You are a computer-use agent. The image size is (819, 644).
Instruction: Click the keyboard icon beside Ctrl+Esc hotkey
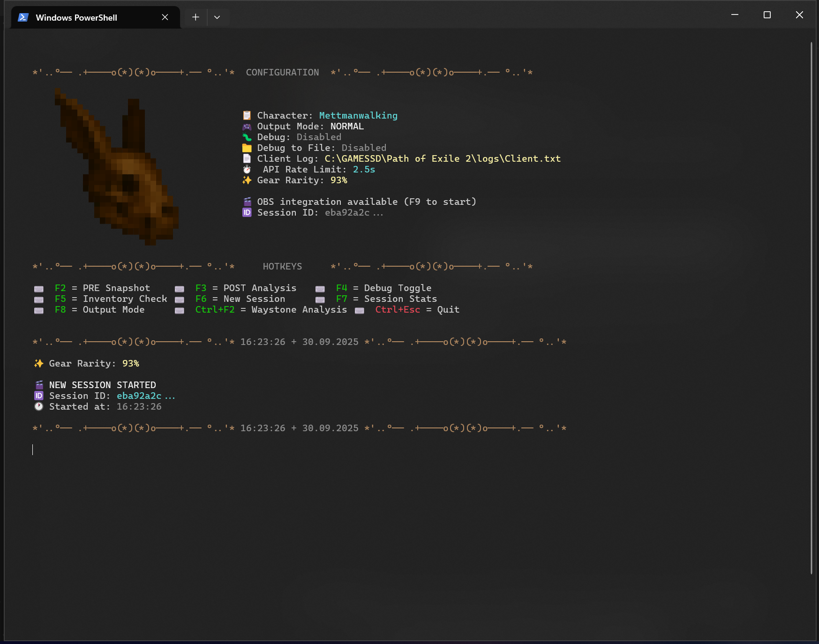pos(360,310)
